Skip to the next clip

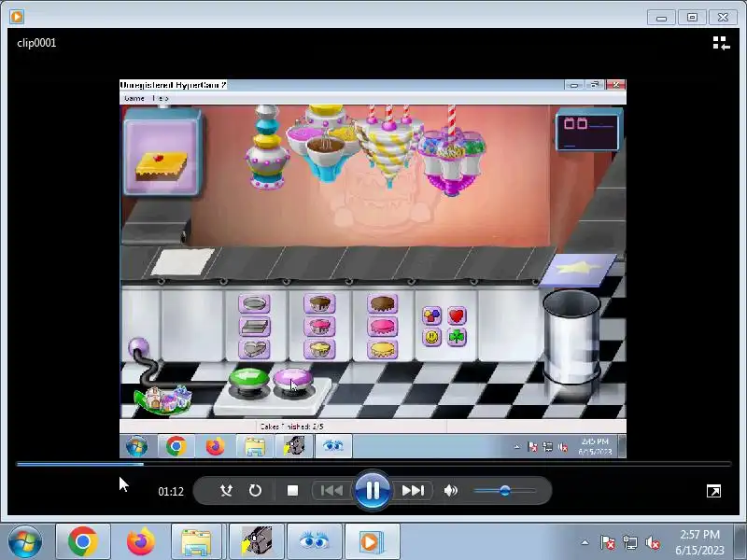(413, 491)
